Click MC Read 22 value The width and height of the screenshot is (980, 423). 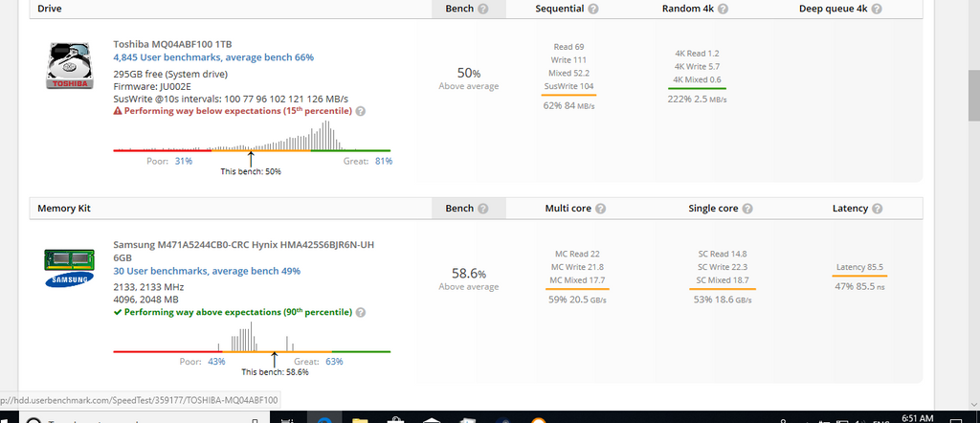577,255
